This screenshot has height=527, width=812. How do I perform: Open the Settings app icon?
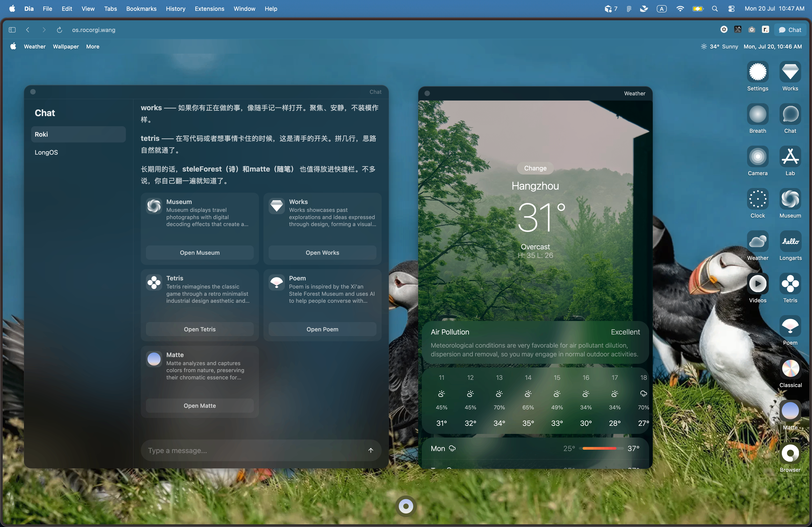tap(757, 72)
